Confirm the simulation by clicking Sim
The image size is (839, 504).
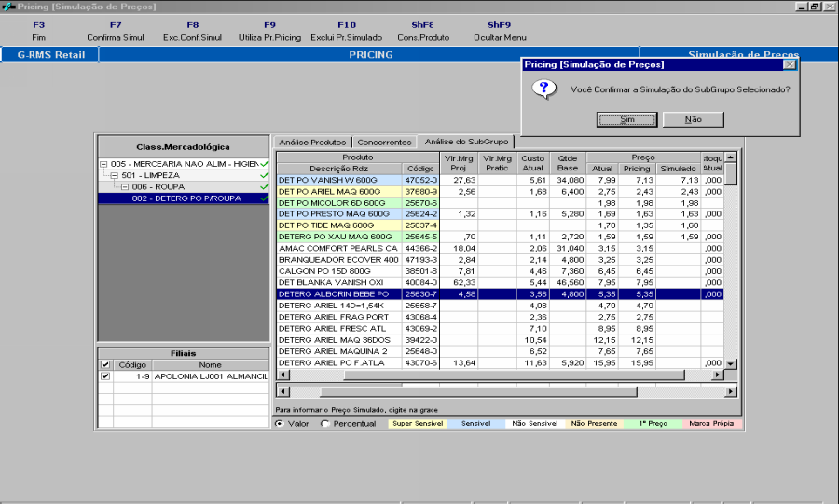click(x=626, y=119)
